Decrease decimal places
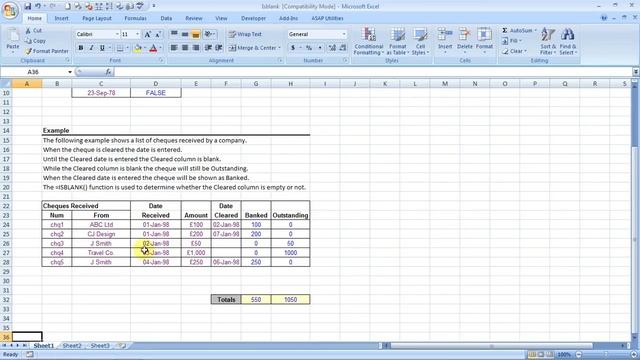 (x=343, y=48)
